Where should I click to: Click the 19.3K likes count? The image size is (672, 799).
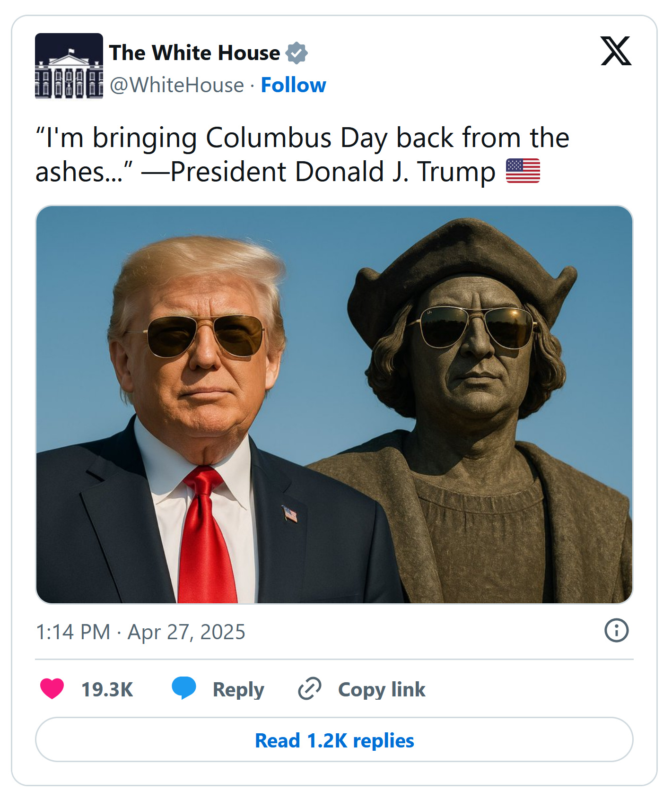tap(107, 689)
